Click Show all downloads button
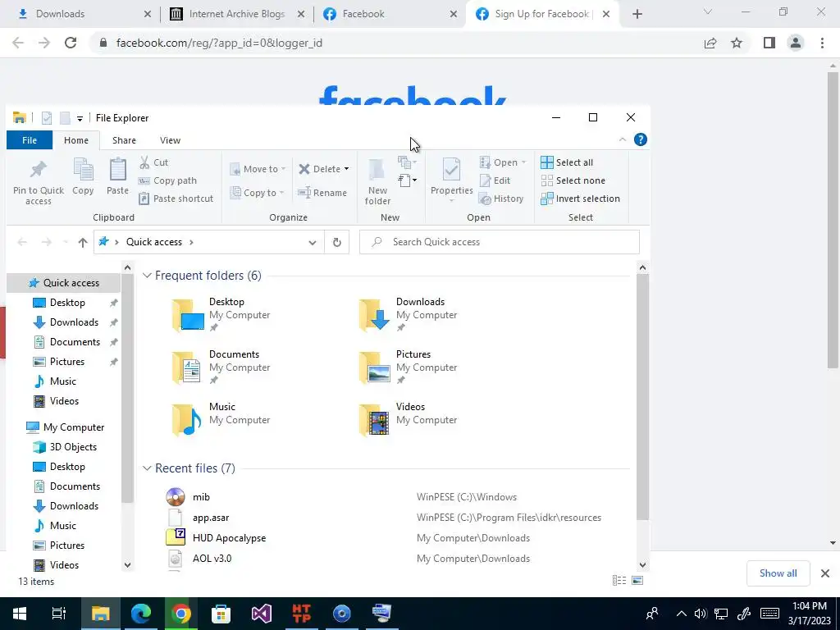 click(x=778, y=573)
